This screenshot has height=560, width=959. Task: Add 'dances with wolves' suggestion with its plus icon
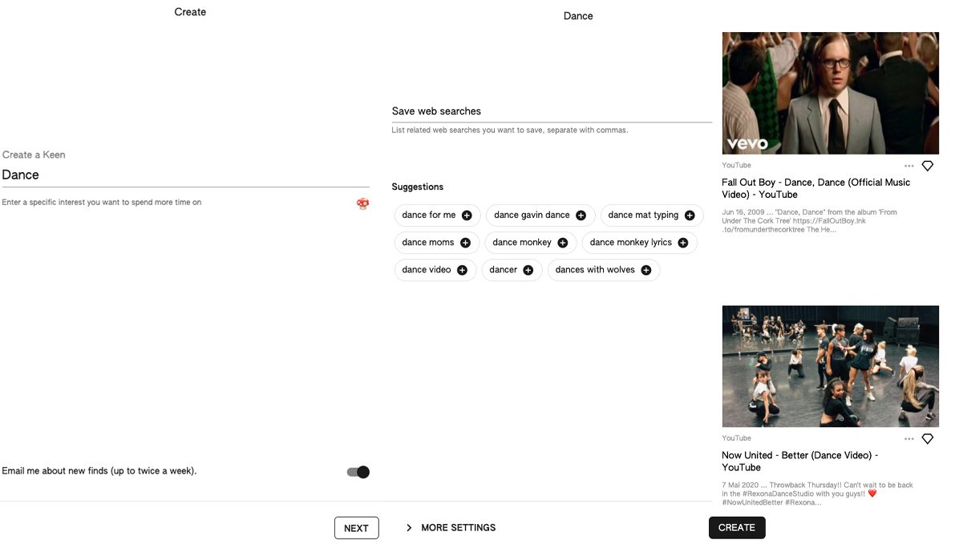[645, 270]
